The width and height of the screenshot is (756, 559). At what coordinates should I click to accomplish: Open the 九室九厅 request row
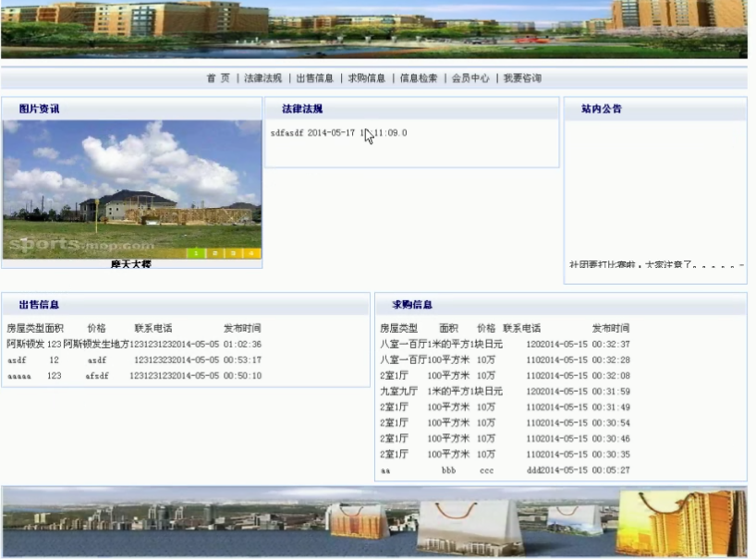click(x=505, y=392)
